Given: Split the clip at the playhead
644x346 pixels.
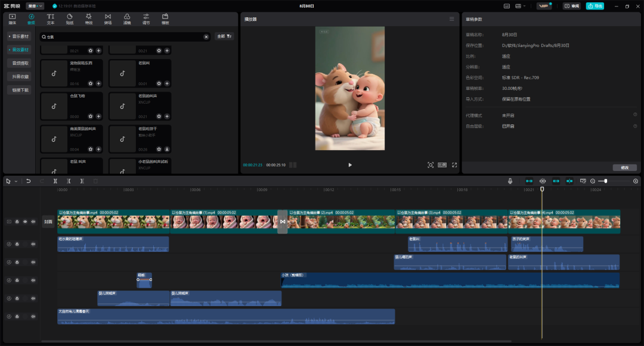Looking at the screenshot, I should pyautogui.click(x=55, y=181).
